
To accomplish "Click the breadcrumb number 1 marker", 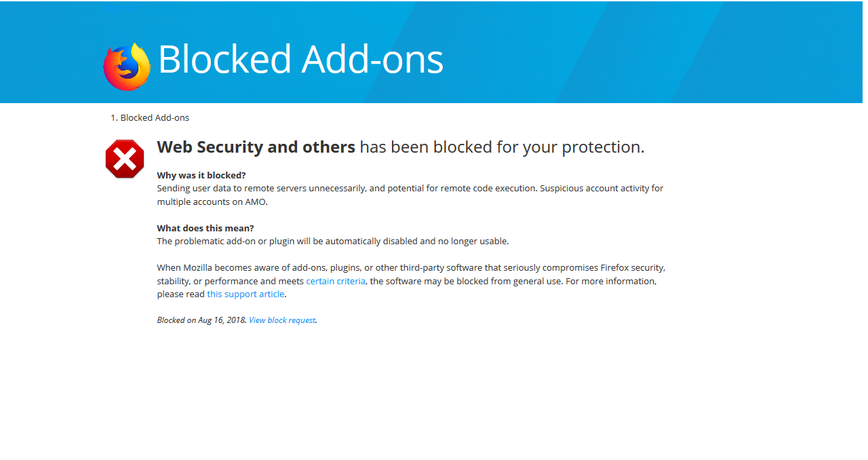I will [x=114, y=117].
